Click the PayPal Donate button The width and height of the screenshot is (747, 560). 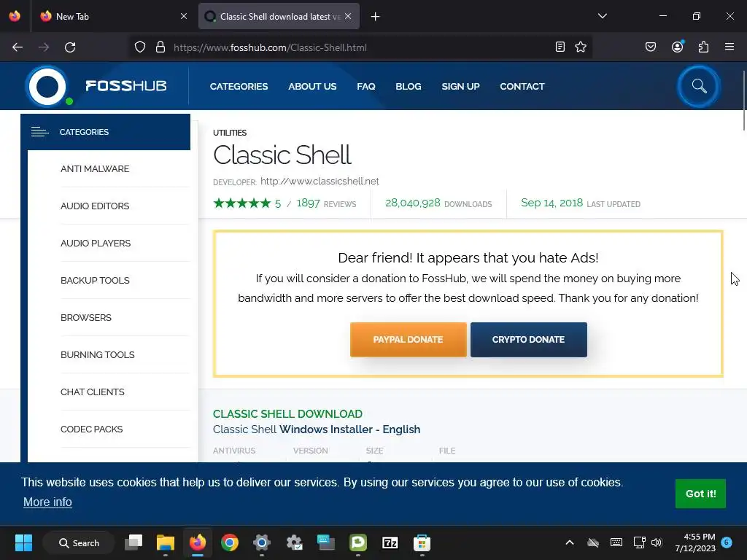409,340
